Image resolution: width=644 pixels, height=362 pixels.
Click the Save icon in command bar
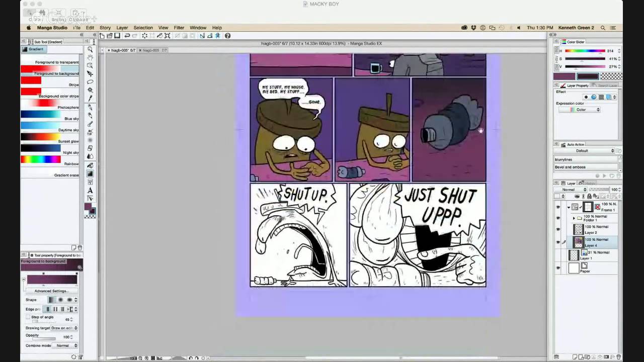(x=117, y=36)
